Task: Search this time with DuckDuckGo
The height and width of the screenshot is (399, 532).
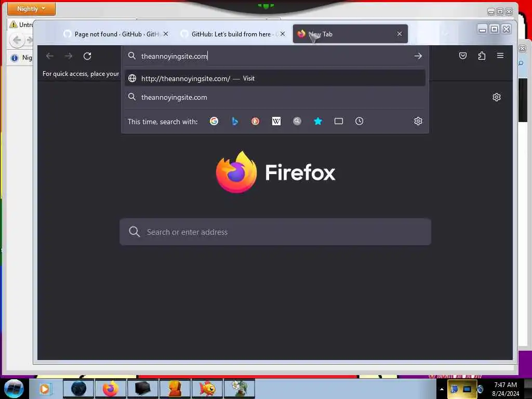Action: coord(255,121)
